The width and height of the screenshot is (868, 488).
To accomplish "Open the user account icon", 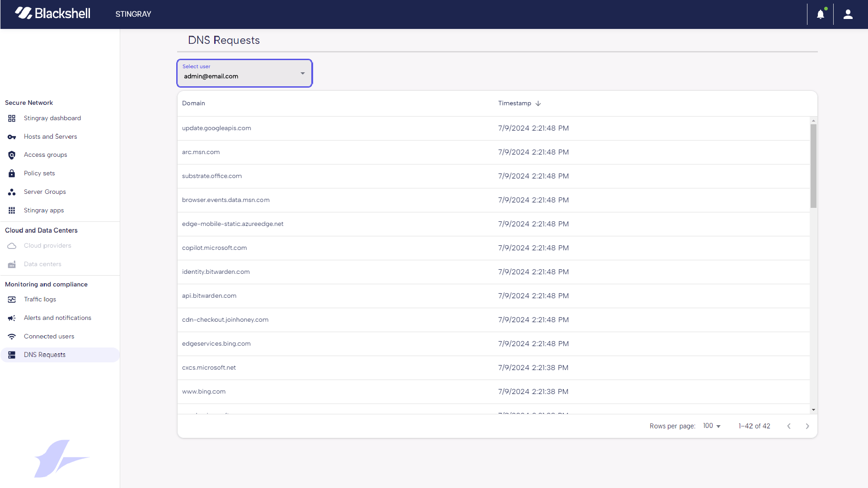I will 848,14.
